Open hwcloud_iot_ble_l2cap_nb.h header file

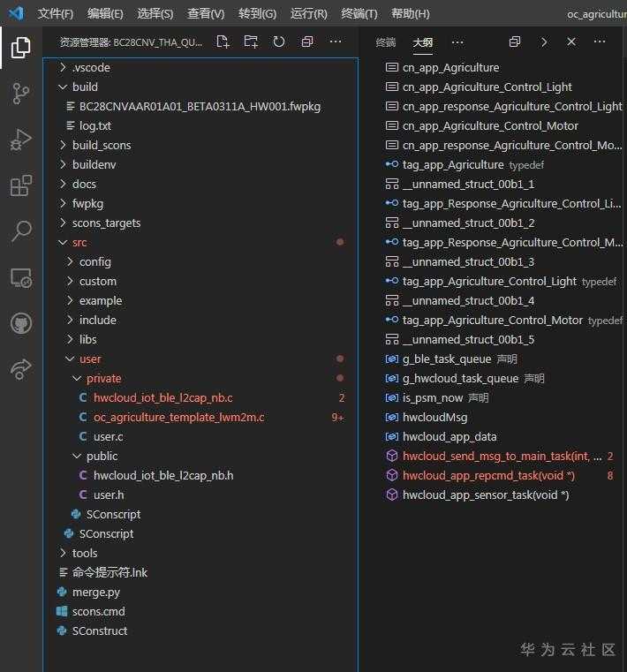click(x=201, y=476)
